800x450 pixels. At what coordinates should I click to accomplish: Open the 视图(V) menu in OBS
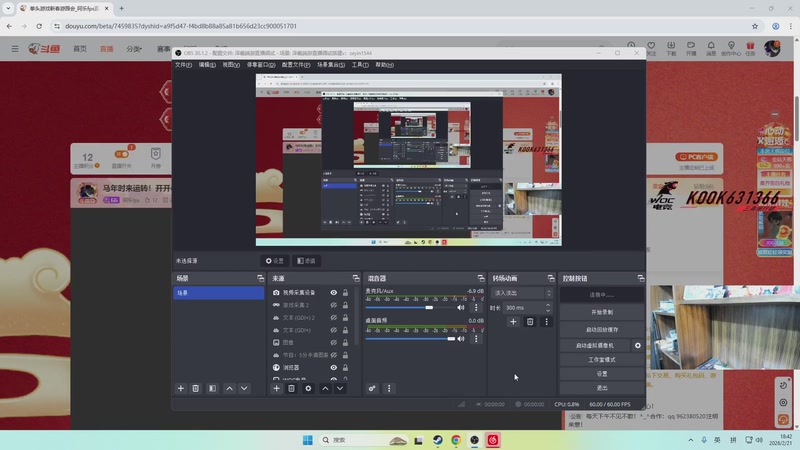tap(231, 65)
